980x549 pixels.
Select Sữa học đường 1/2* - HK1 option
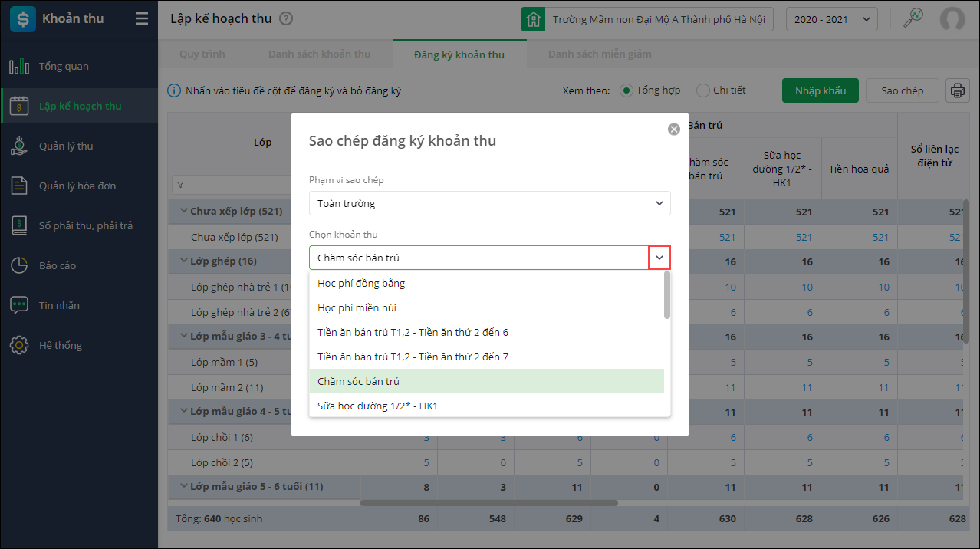[x=377, y=406]
